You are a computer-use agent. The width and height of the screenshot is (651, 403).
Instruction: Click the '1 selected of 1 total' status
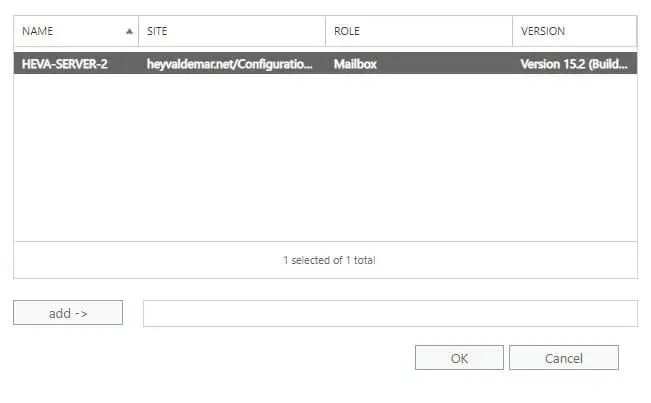pyautogui.click(x=329, y=260)
